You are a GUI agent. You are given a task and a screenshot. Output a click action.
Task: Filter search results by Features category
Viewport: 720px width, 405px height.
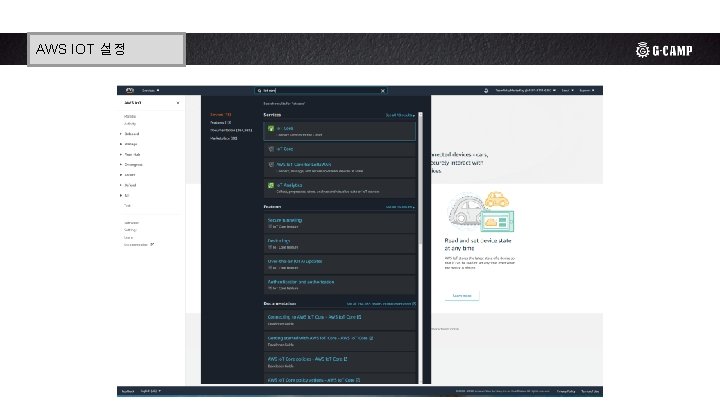[221, 123]
